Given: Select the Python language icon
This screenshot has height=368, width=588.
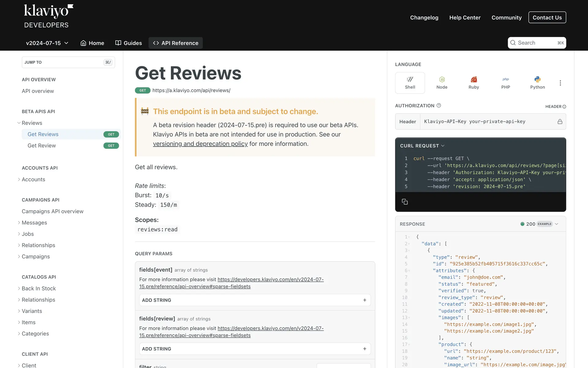Looking at the screenshot, I should 537,79.
